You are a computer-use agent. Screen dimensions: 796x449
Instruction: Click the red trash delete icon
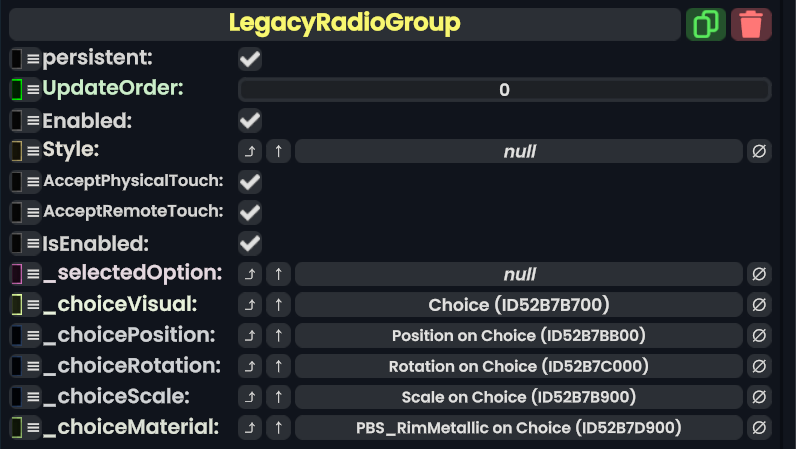click(x=751, y=24)
